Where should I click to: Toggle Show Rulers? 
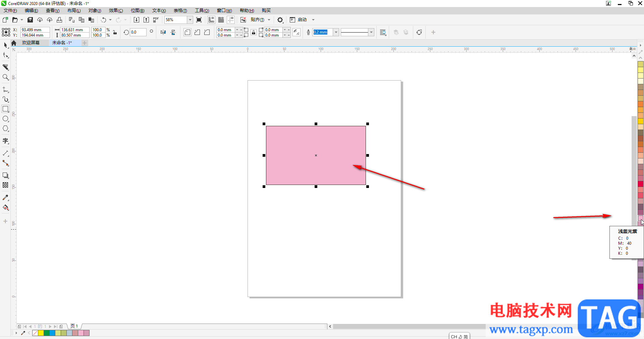(x=211, y=20)
